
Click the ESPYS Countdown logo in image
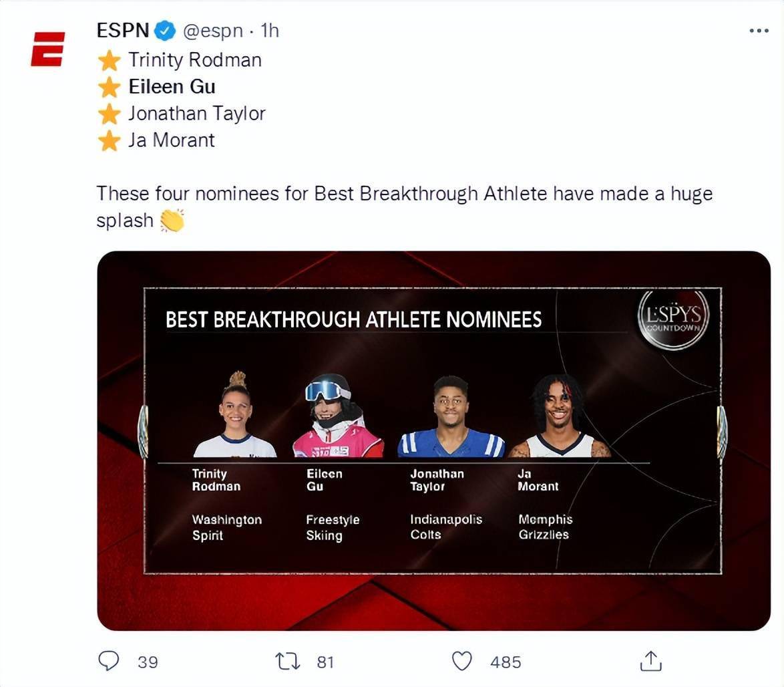(x=674, y=318)
